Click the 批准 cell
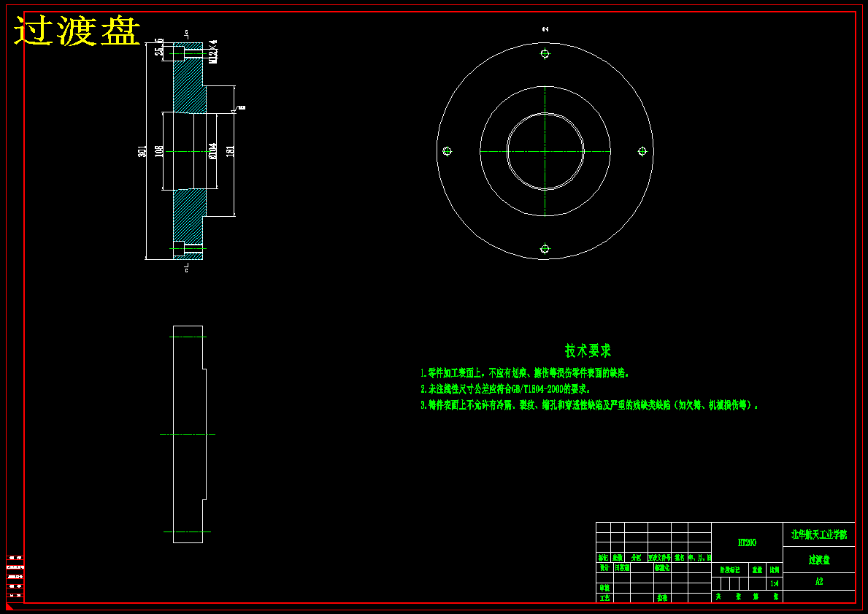Screen dimensions: 868x614 click(x=662, y=598)
